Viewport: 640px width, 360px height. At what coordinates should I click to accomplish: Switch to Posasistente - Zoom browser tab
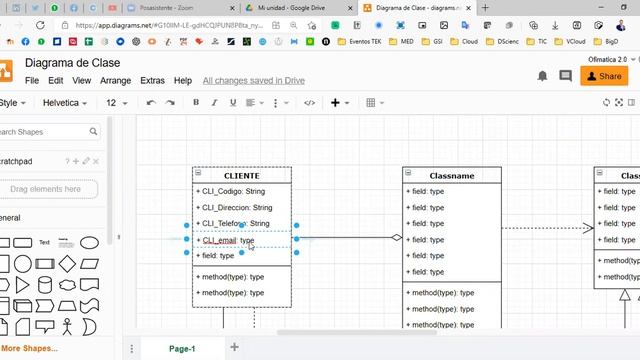coord(181,8)
